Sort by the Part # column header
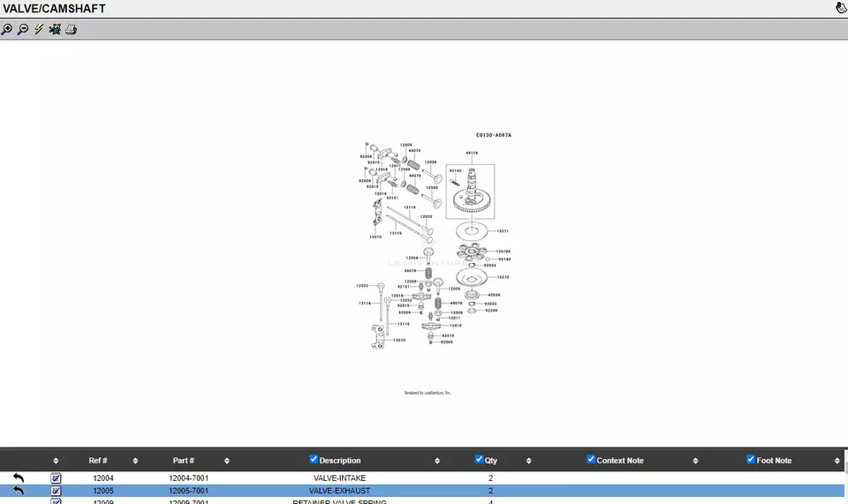Screen dimensions: 848x504 click(x=184, y=461)
